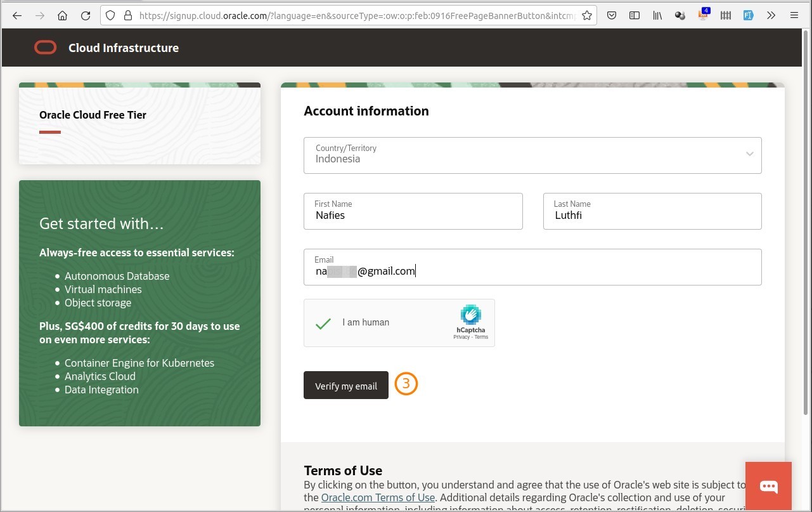Toggle the Firefox sidebar view
812x512 pixels.
635,16
